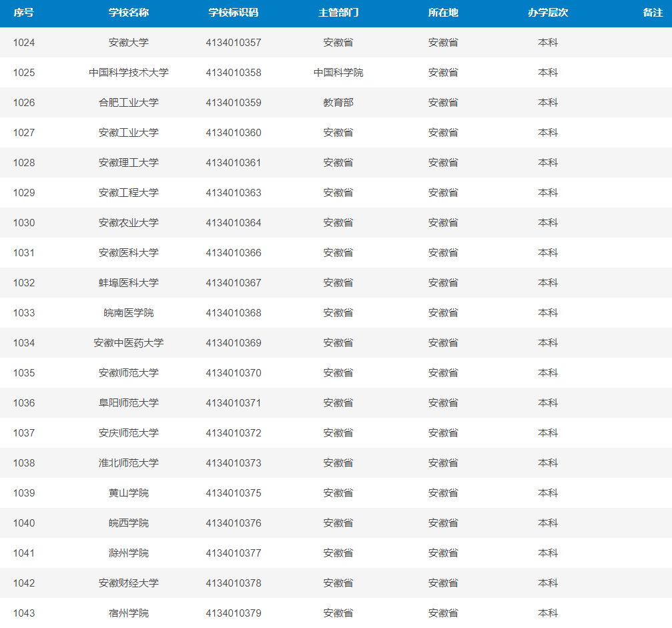Viewport: 672px width, 628px height.
Task: Click 所在地 安徽省 in 宿州学院 row
Action: 443,613
